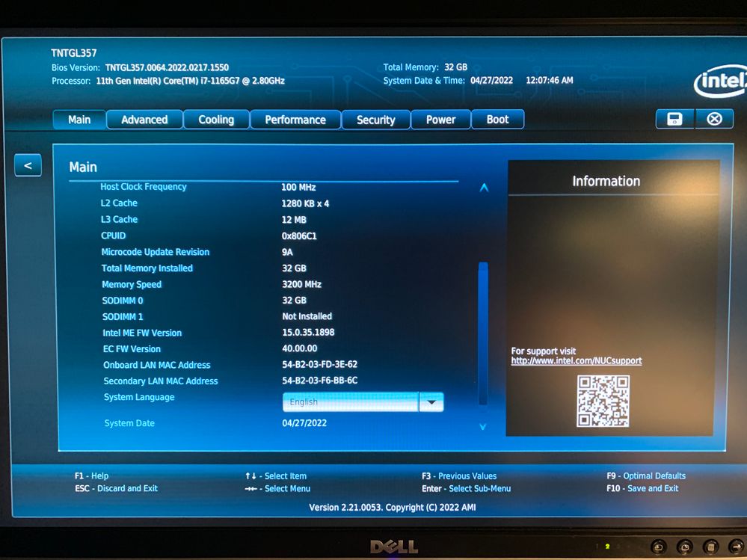Click the Not Installed value
This screenshot has height=560, width=747.
(307, 316)
